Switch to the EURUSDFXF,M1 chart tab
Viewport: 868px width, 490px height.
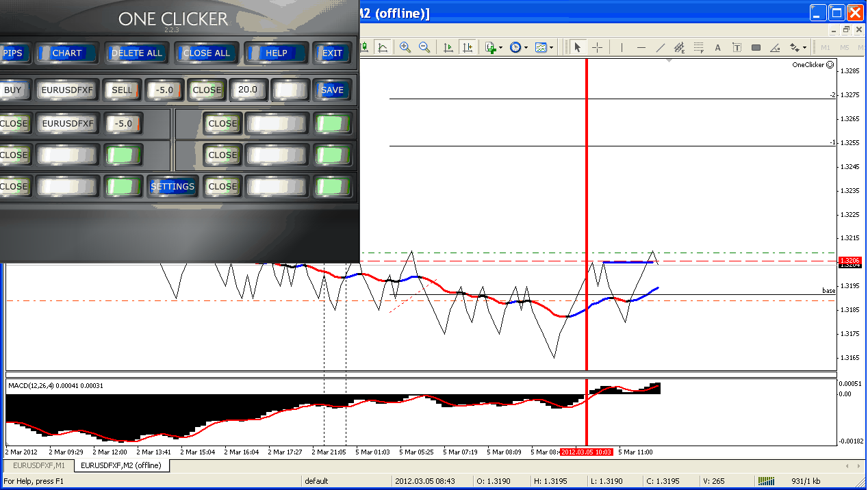coord(37,466)
